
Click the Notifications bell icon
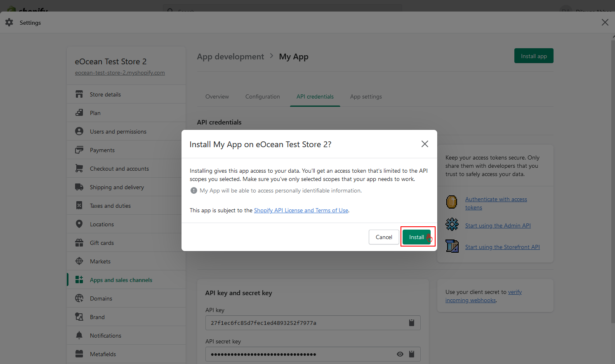[x=79, y=336]
